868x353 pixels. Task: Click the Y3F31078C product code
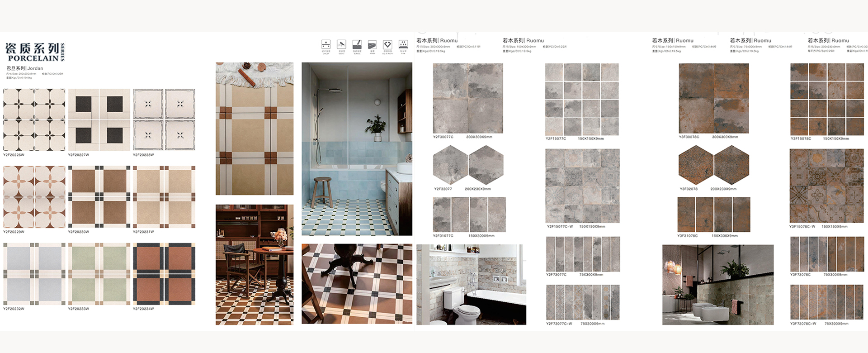pyautogui.click(x=687, y=236)
